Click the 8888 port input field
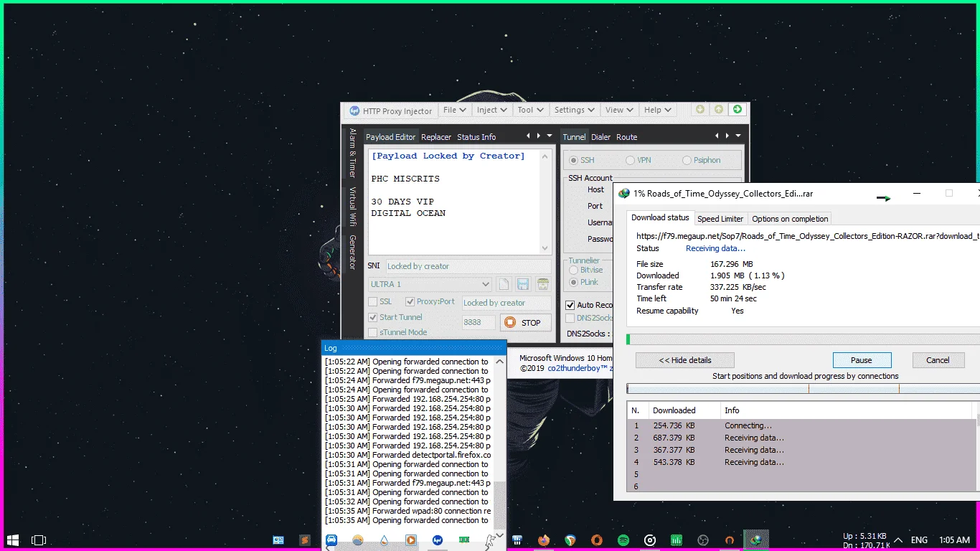Viewport: 980px width, 551px height. (x=478, y=322)
